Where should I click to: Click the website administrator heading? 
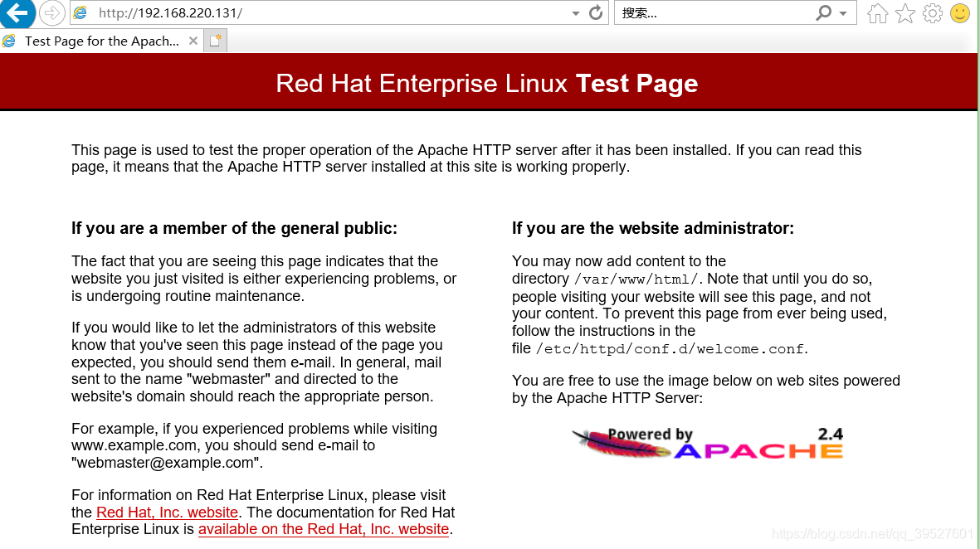click(653, 228)
